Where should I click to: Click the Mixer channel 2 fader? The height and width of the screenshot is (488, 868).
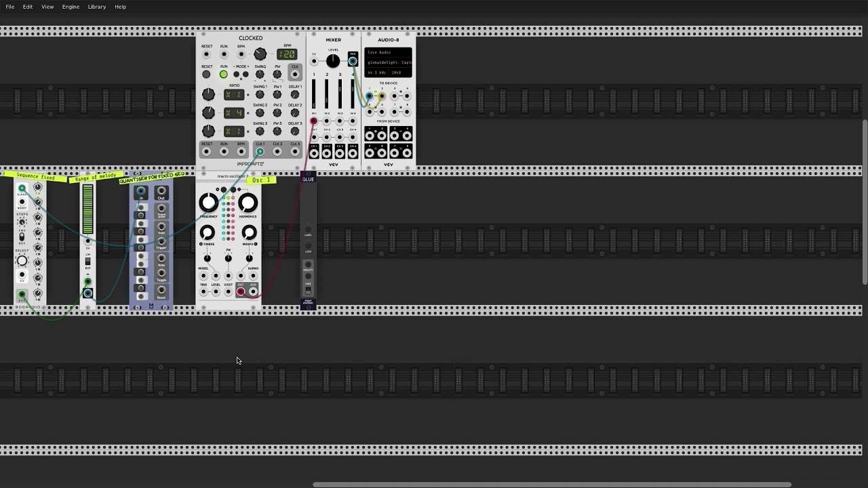pos(327,94)
